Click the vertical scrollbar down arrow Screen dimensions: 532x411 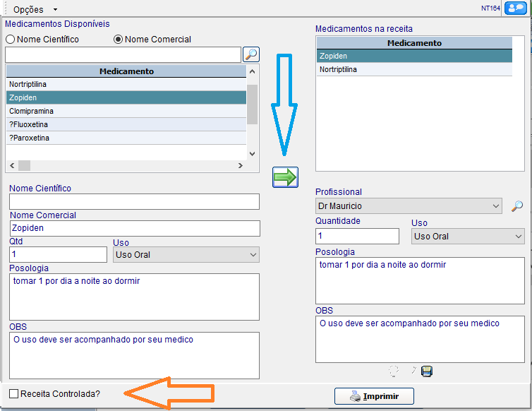coord(252,153)
